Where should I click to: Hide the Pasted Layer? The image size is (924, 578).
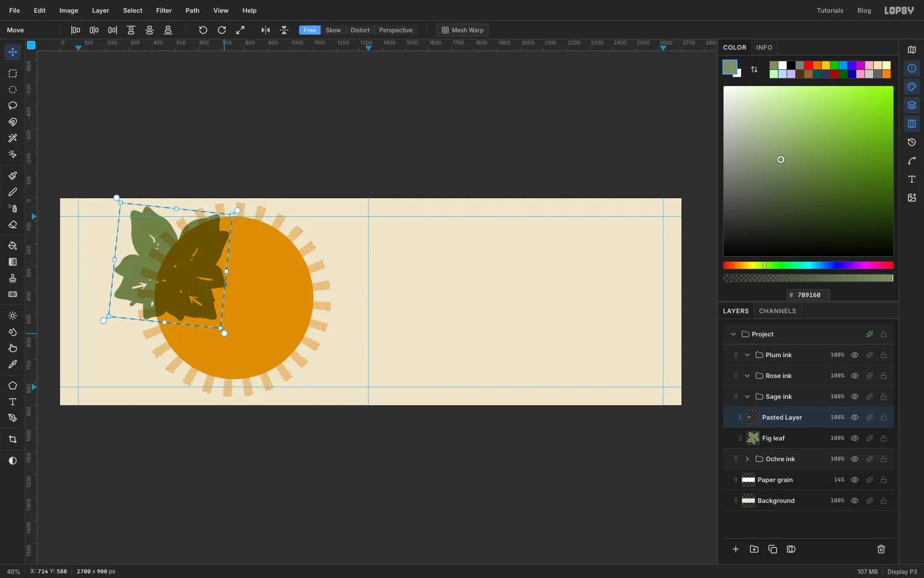click(855, 417)
